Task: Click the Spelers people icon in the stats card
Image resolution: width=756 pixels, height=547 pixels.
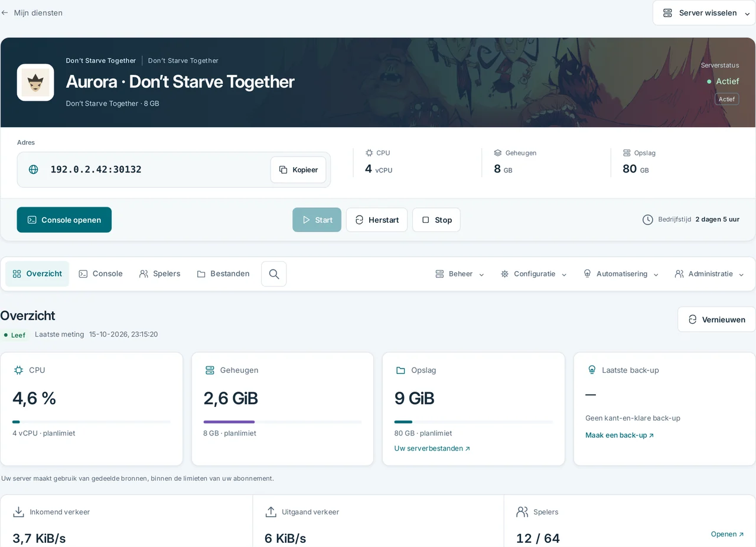Action: (522, 512)
